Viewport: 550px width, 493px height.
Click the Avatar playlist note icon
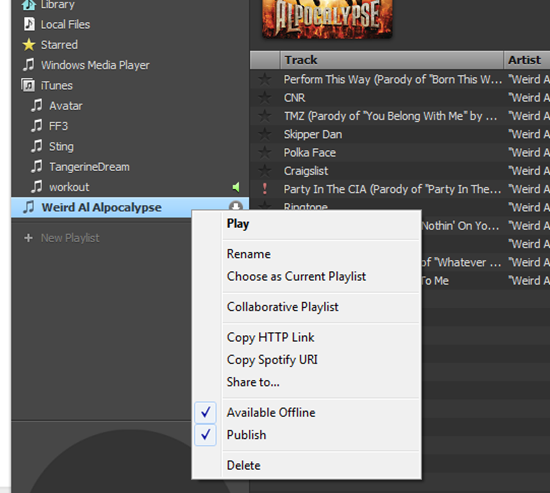(x=37, y=105)
